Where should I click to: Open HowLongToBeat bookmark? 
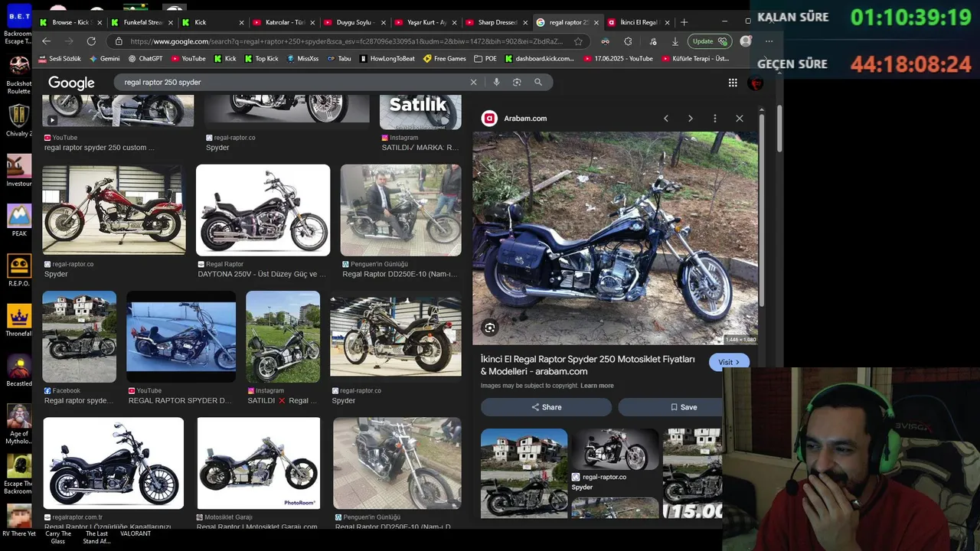(x=387, y=59)
